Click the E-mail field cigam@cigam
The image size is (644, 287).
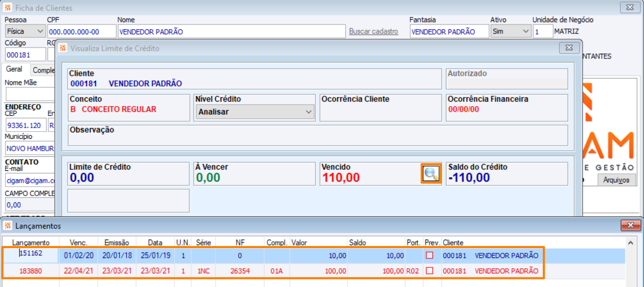pos(30,181)
